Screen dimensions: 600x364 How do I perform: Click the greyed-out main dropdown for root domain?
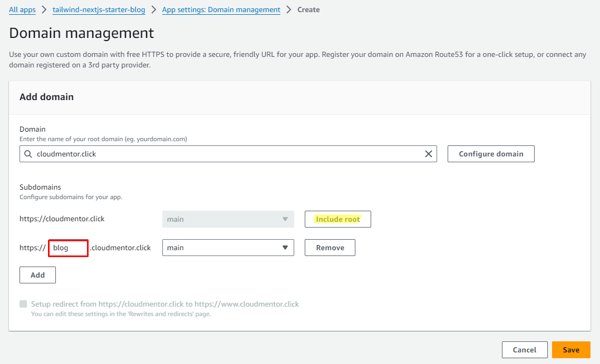tap(228, 219)
